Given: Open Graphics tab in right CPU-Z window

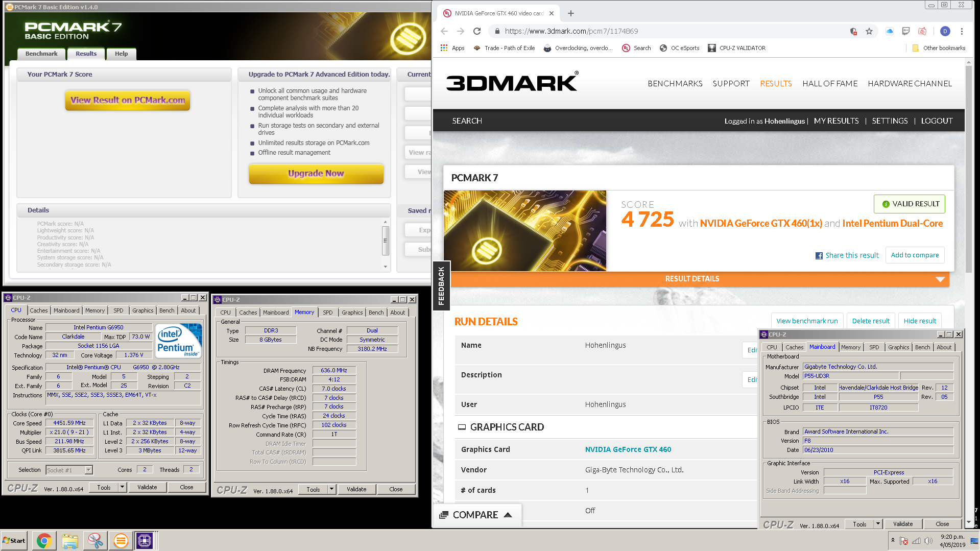Looking at the screenshot, I should [x=898, y=347].
